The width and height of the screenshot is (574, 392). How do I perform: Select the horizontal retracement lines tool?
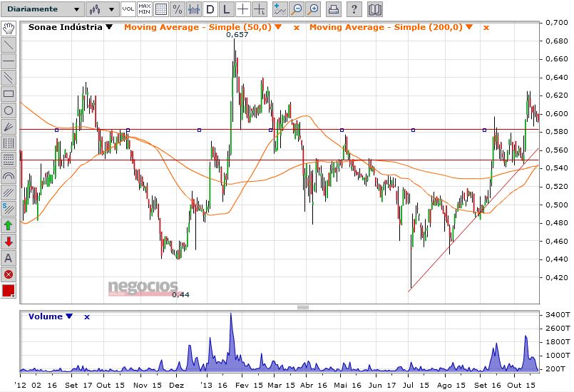click(9, 160)
